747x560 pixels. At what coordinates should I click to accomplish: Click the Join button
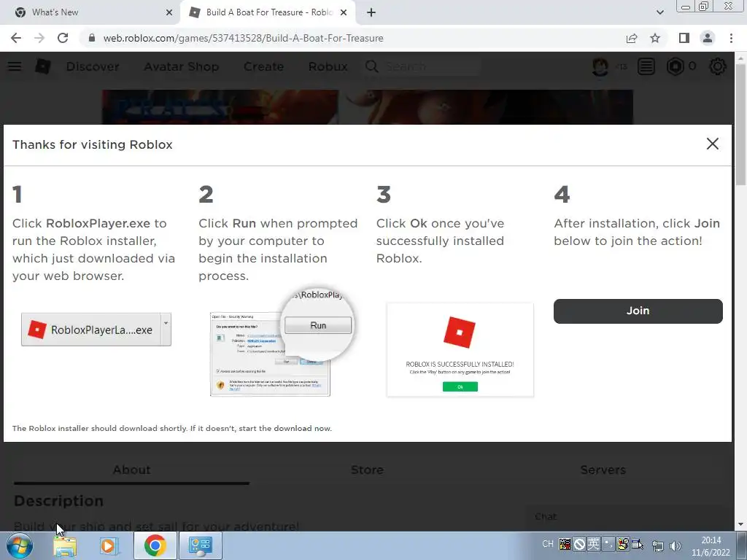click(x=638, y=311)
